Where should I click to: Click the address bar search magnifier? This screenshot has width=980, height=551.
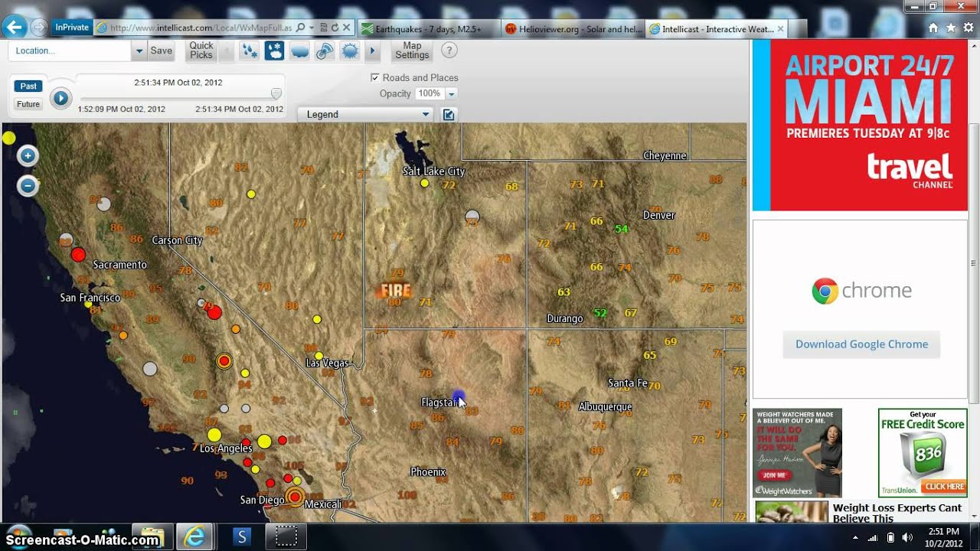pos(300,28)
